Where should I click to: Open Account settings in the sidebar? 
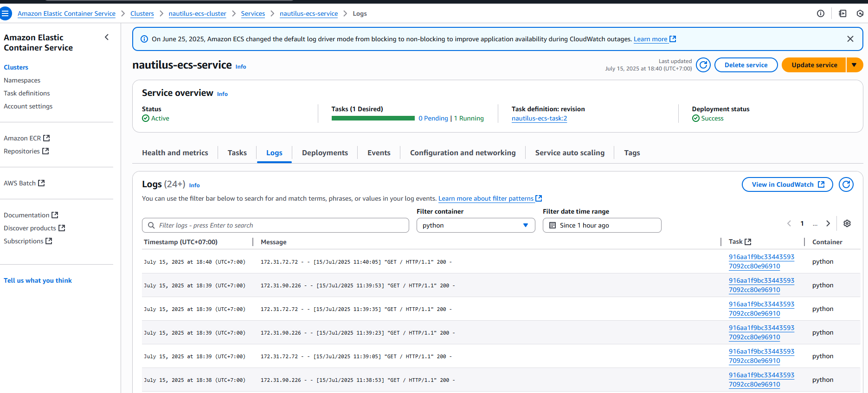coord(28,106)
